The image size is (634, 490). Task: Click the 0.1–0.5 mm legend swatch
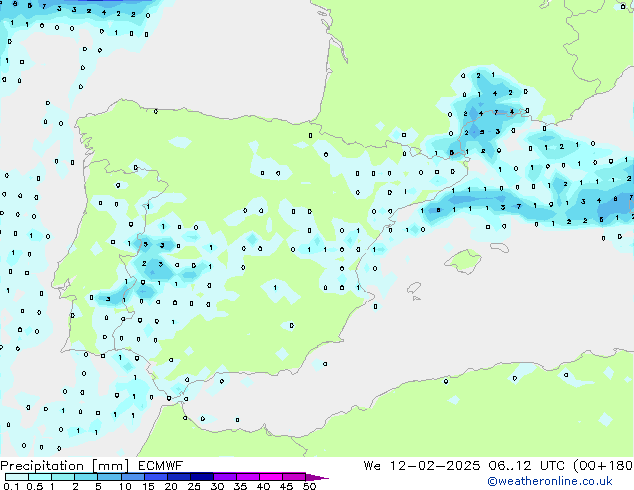17,477
